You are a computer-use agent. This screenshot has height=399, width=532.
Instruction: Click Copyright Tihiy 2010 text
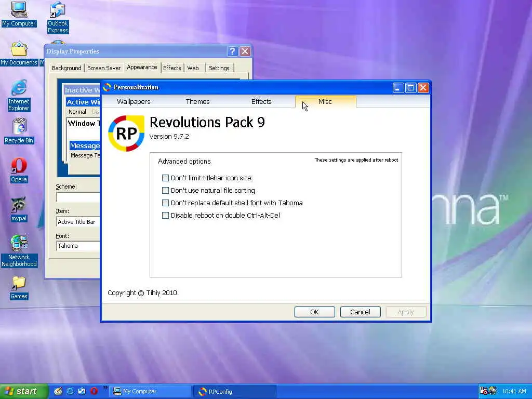coord(142,293)
